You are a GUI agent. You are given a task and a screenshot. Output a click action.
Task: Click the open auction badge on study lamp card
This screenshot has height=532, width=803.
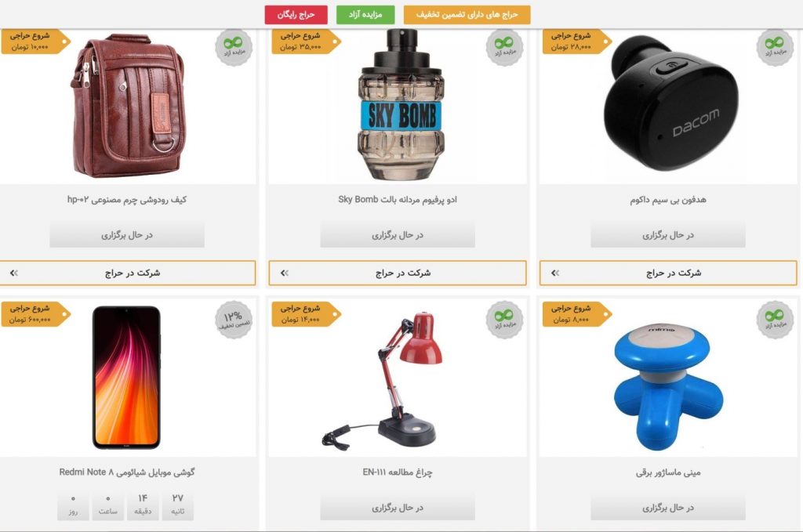504,320
